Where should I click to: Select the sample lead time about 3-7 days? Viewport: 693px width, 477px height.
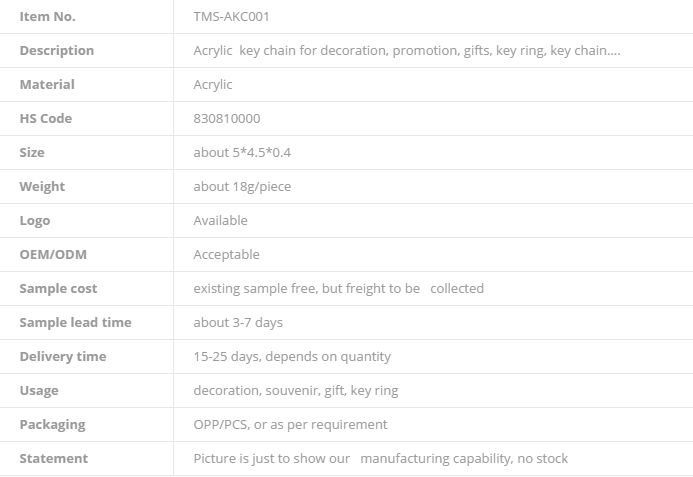point(238,323)
